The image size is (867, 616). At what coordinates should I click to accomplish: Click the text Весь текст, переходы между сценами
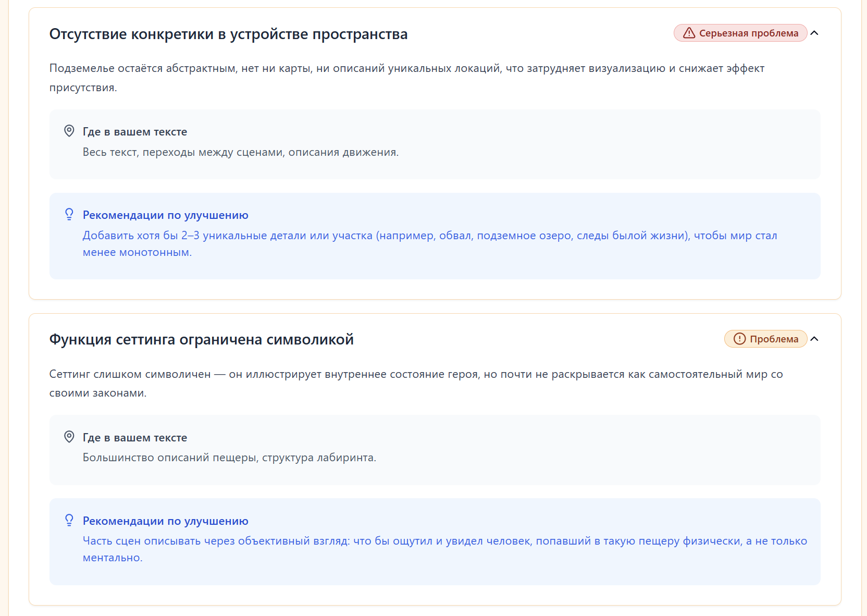click(240, 152)
